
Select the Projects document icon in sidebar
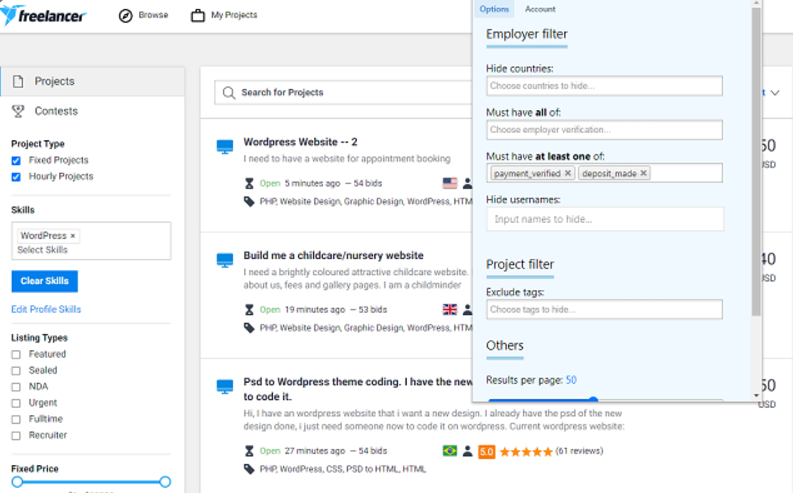coord(18,81)
